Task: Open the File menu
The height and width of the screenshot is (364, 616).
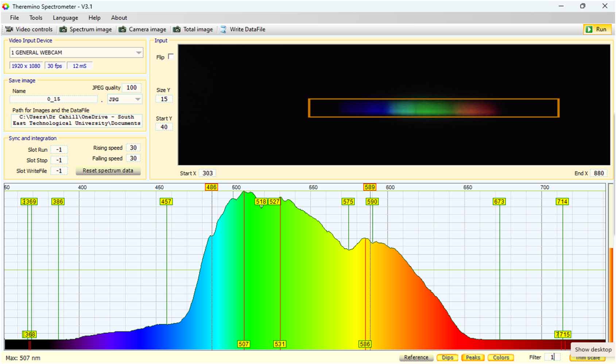Action: point(15,18)
